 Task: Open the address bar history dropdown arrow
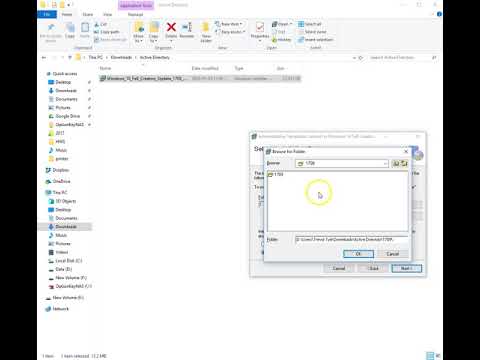click(354, 58)
